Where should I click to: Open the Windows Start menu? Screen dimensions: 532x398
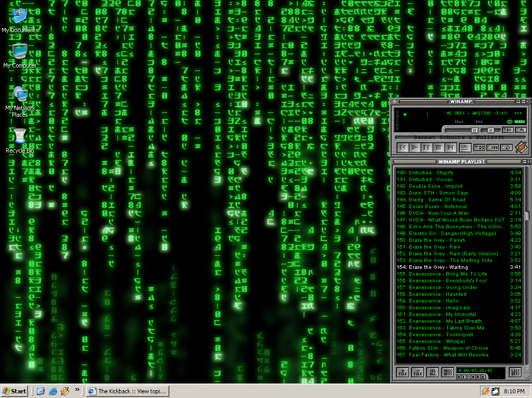click(x=14, y=391)
